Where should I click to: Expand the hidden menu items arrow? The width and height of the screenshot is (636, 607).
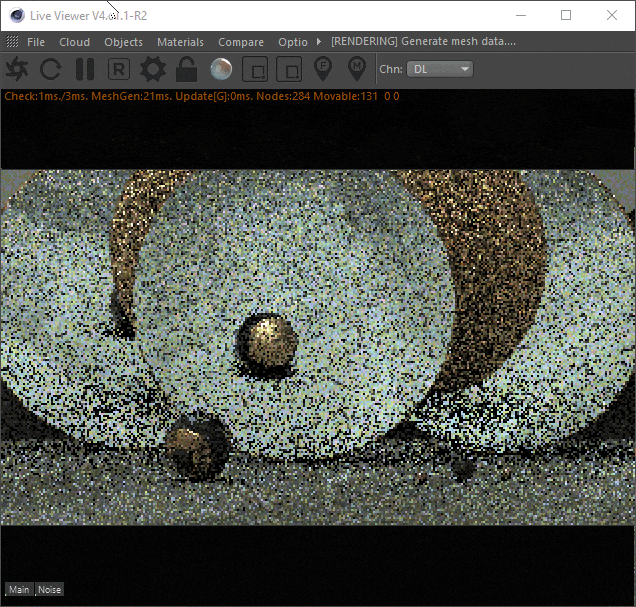319,42
